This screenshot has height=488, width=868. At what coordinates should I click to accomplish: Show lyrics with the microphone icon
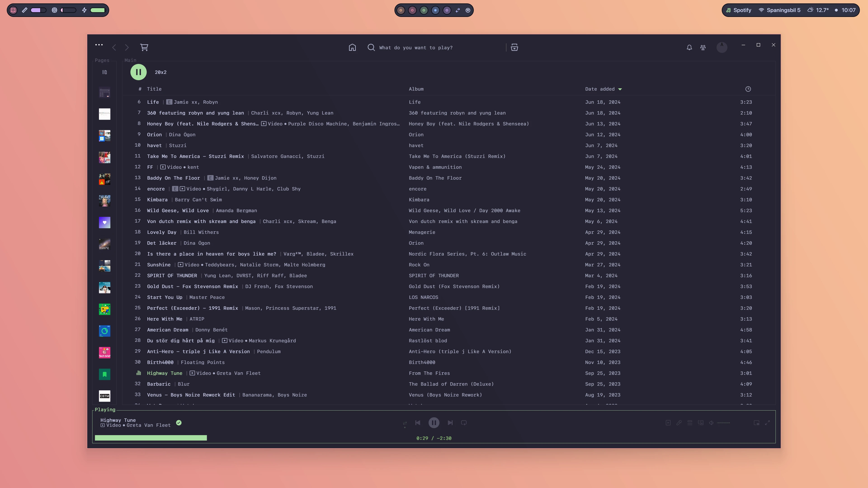(x=679, y=423)
